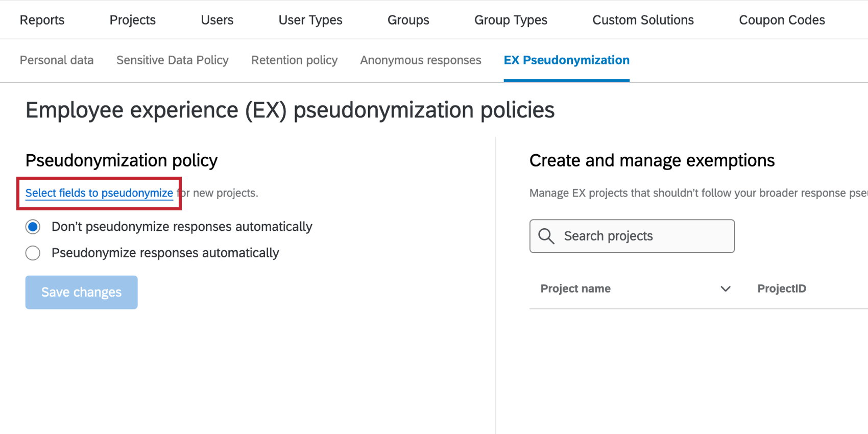Go to Projects section

click(132, 20)
